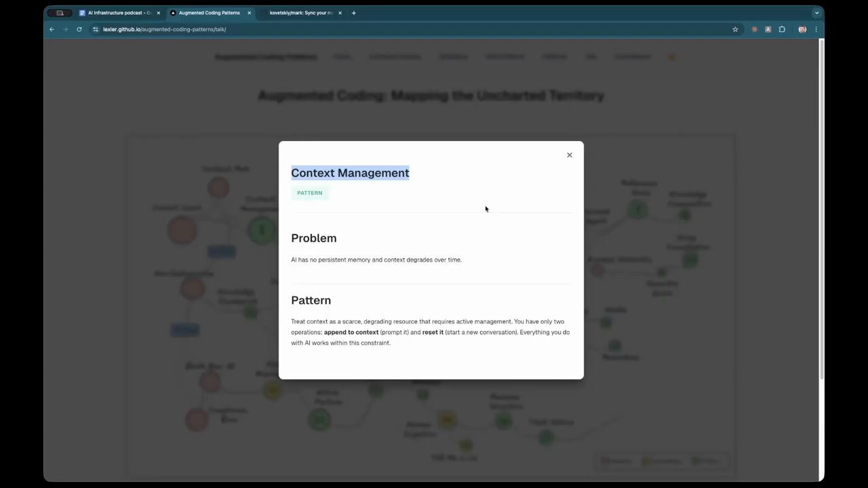868x488 pixels.
Task: Close the AI Infrastructure podcast tab
Action: 158,13
